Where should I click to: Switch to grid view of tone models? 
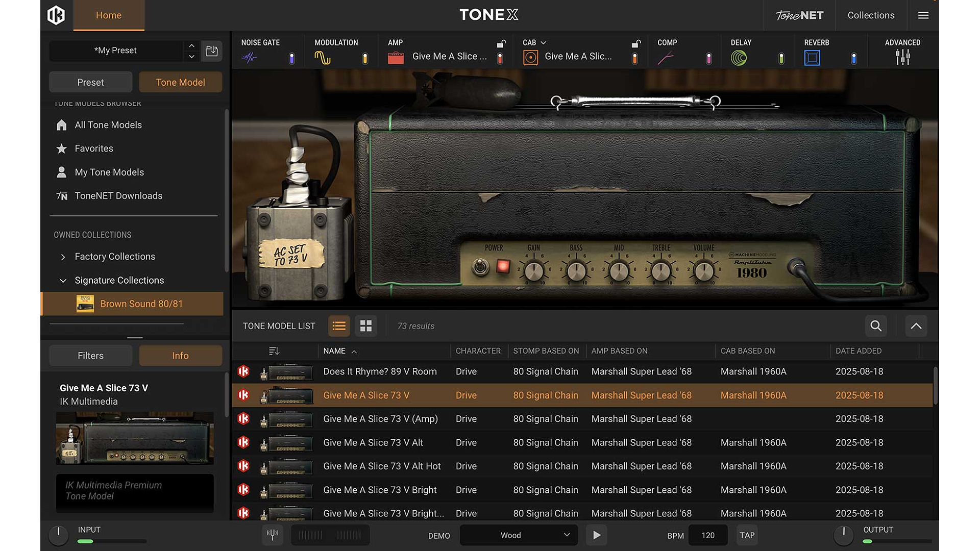coord(366,325)
